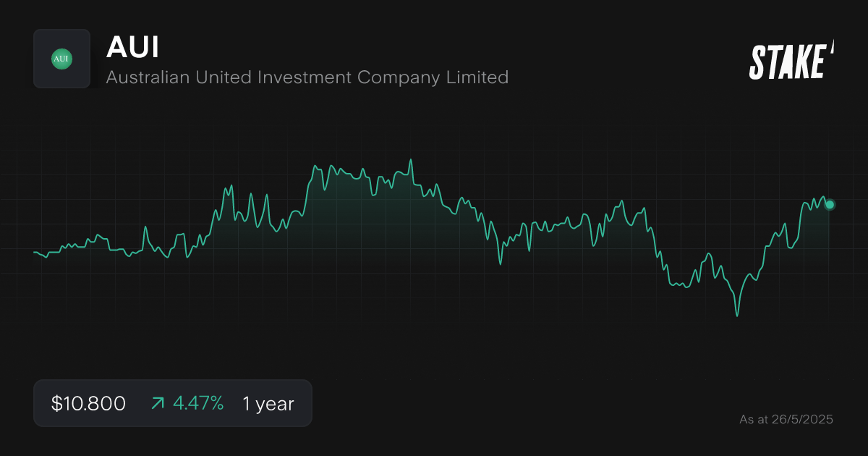The width and height of the screenshot is (868, 456).
Task: Select the green up-trend arrow icon
Action: click(x=158, y=403)
